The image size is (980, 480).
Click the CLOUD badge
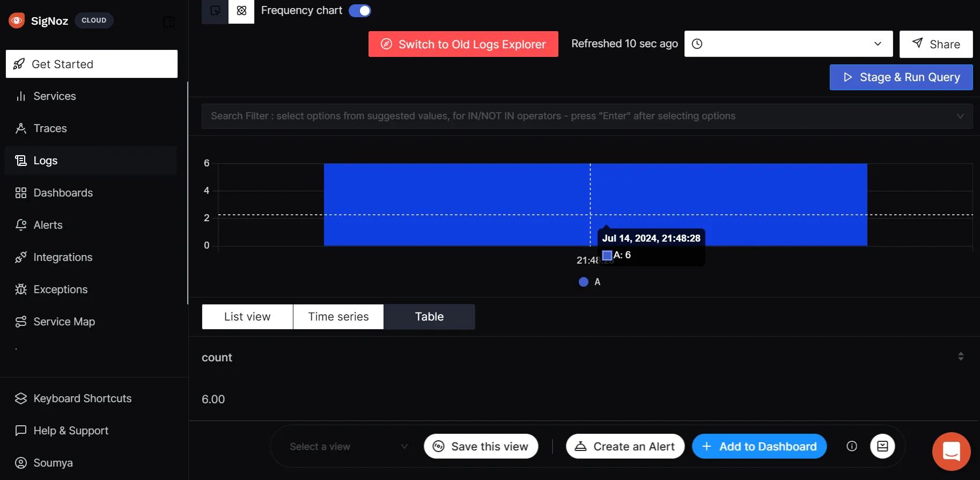tap(94, 20)
